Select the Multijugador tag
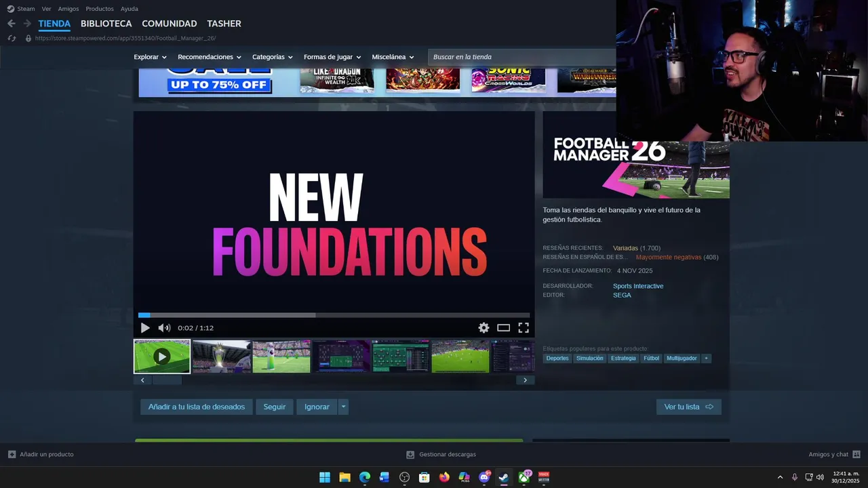 [682, 359]
